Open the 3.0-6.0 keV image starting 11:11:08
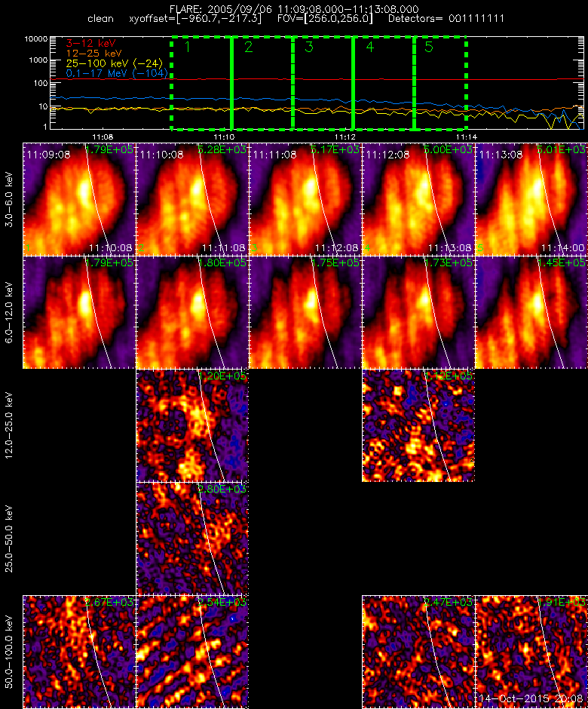 [x=305, y=199]
